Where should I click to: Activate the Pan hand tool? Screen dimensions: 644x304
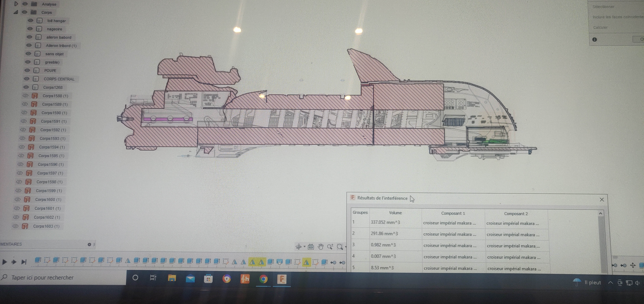click(320, 247)
